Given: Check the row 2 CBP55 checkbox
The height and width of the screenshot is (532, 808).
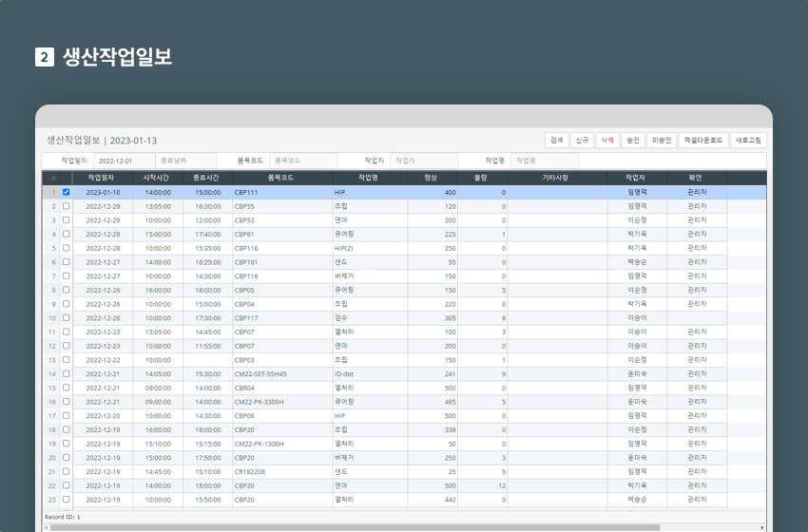Looking at the screenshot, I should click(66, 206).
